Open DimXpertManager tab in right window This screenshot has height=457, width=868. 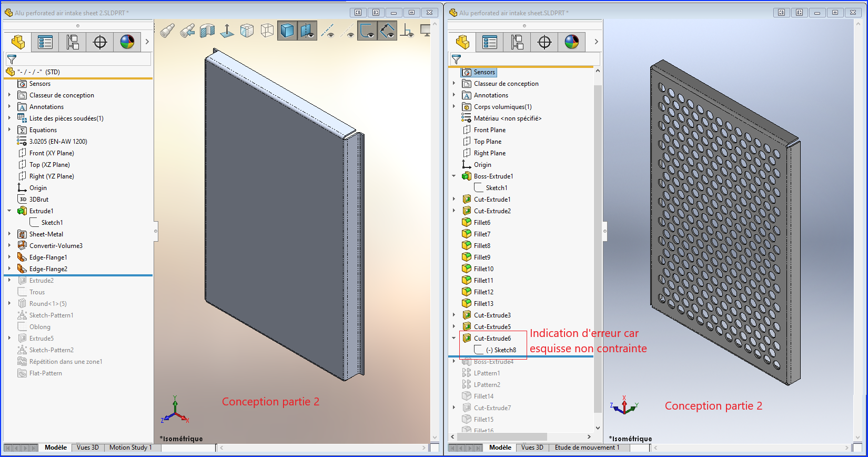click(x=544, y=42)
